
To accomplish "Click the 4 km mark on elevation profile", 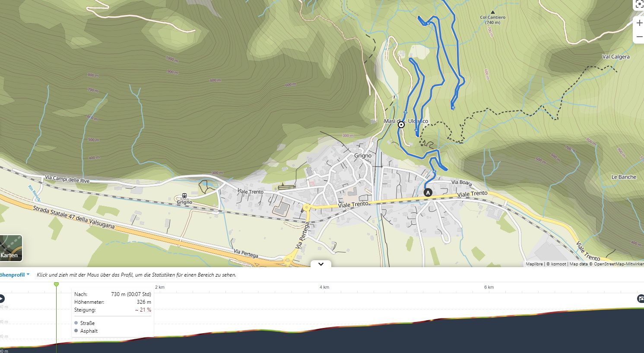I will click(324, 287).
